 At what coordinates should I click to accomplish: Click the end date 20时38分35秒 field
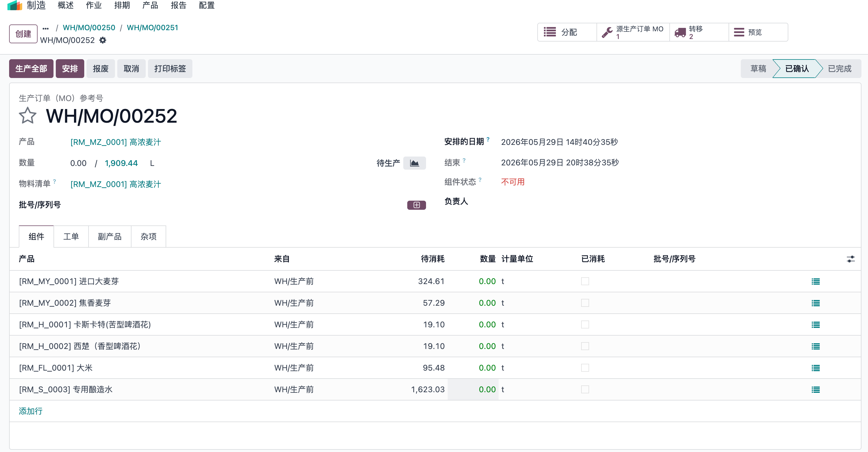[x=560, y=163]
